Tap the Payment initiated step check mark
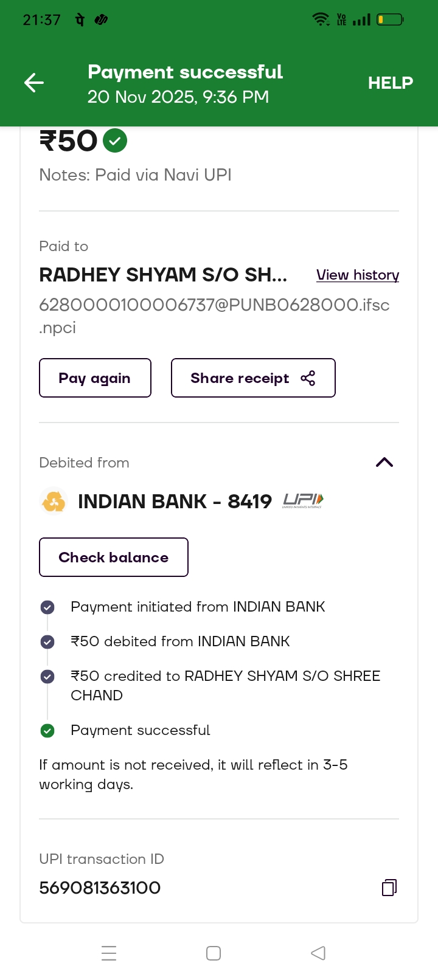 [47, 607]
